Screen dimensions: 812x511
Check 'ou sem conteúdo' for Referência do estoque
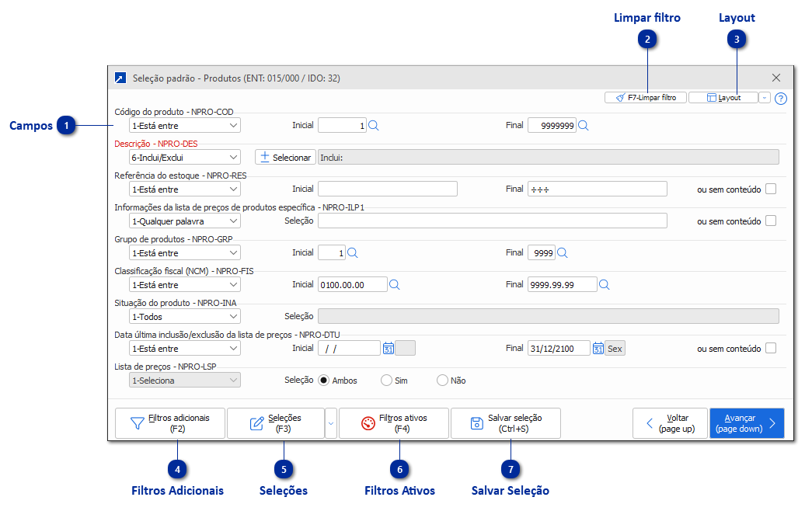coord(771,189)
